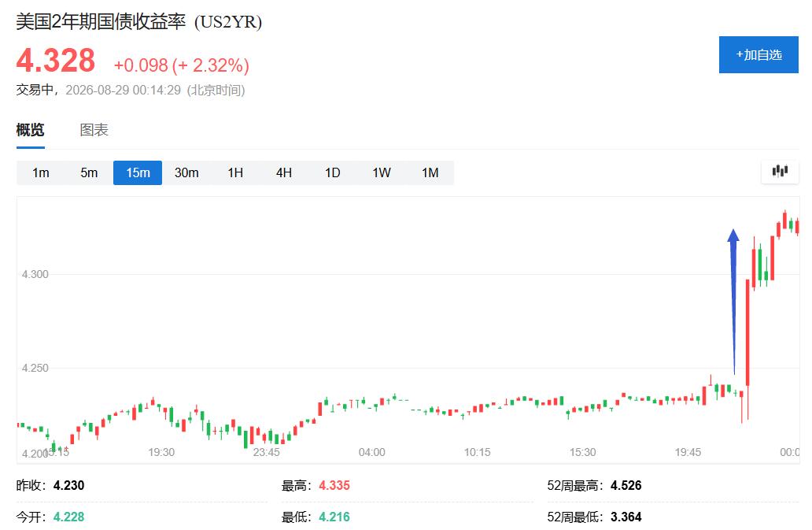The width and height of the screenshot is (812, 530).
Task: Select the 4H interval
Action: click(x=284, y=172)
